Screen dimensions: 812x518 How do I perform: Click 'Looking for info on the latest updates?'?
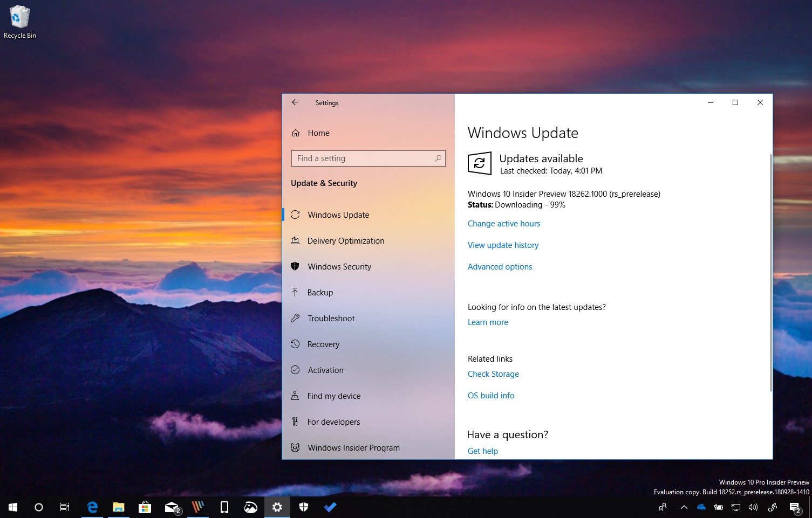[537, 307]
